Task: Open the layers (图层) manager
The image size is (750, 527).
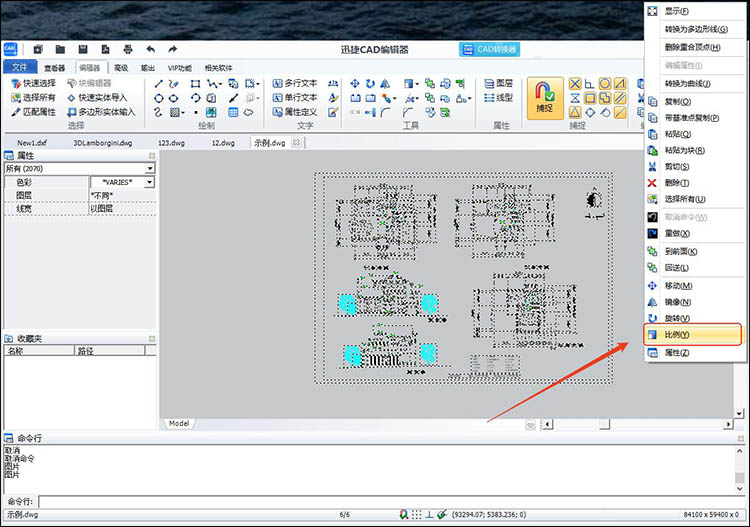Action: pyautogui.click(x=498, y=84)
